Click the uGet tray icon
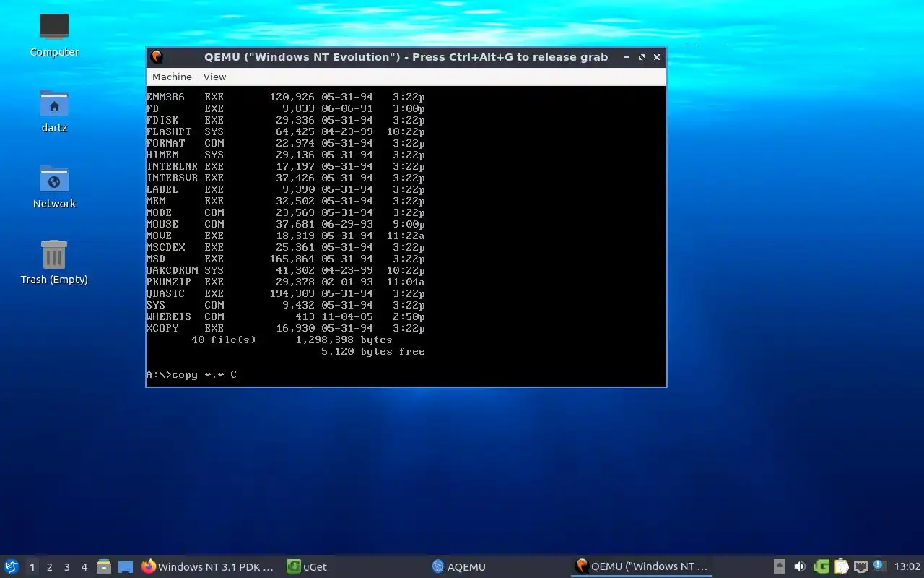Screen dimensions: 924x578 (x=821, y=566)
